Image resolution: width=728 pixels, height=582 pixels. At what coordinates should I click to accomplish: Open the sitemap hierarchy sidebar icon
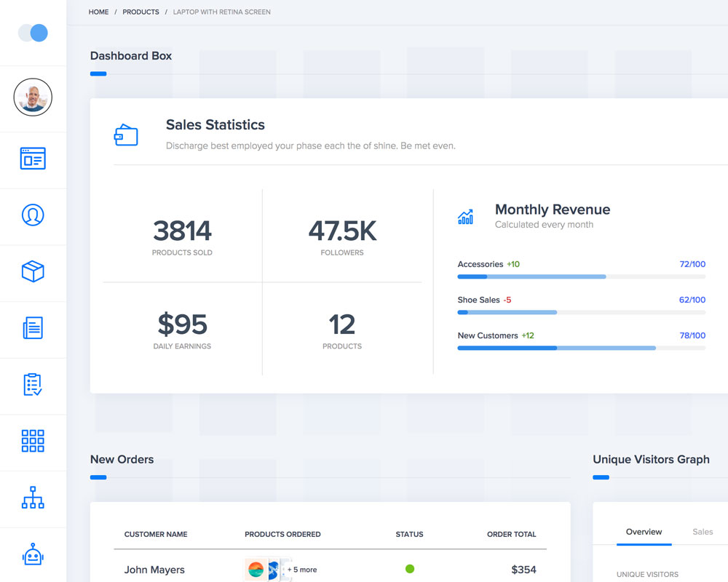coord(33,498)
